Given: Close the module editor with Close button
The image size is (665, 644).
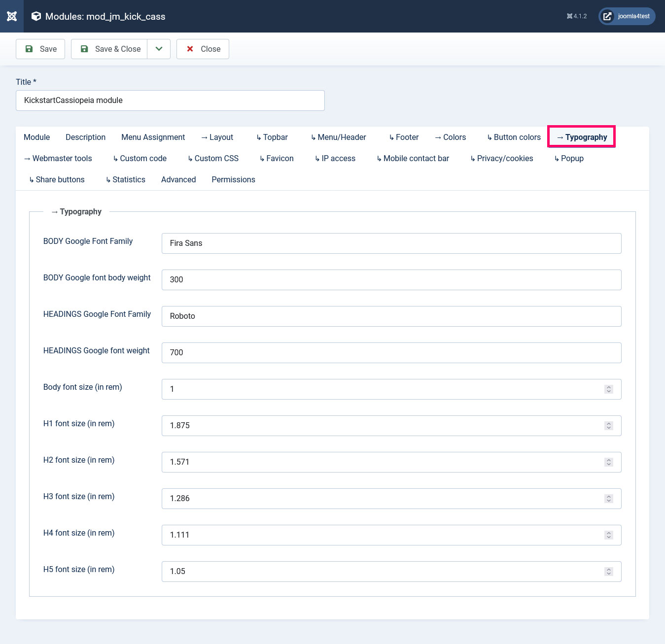Looking at the screenshot, I should click(203, 49).
